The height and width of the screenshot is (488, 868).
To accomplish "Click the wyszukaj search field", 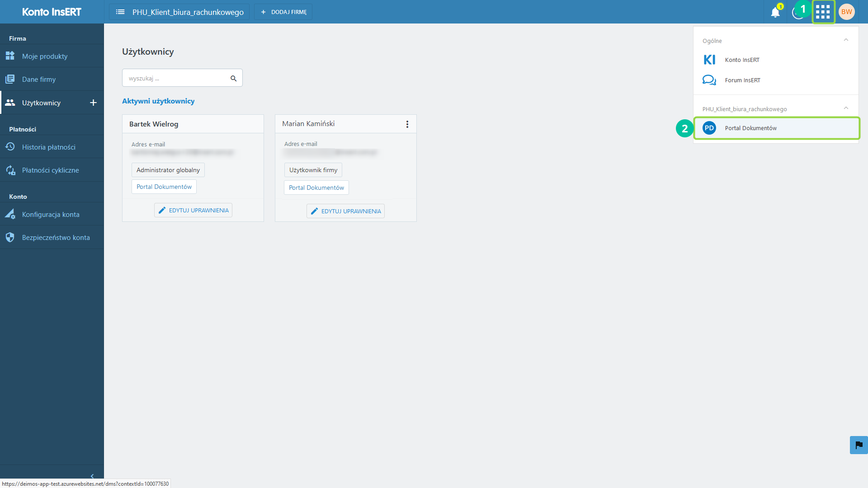I will coord(182,78).
